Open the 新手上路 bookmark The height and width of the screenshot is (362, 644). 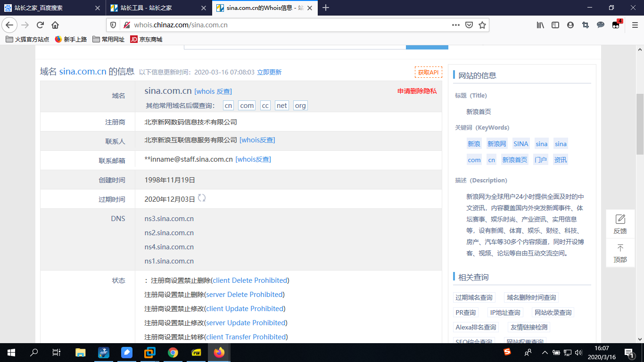pos(71,40)
